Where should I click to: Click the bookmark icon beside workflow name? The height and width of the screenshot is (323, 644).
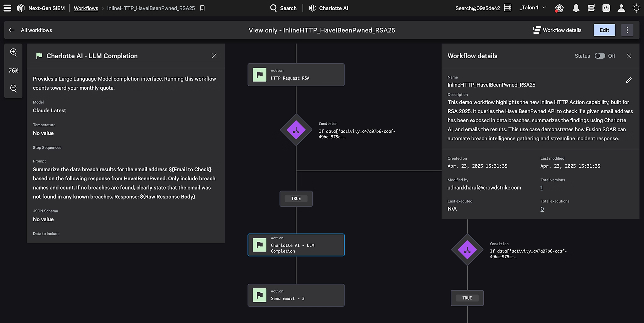click(203, 8)
